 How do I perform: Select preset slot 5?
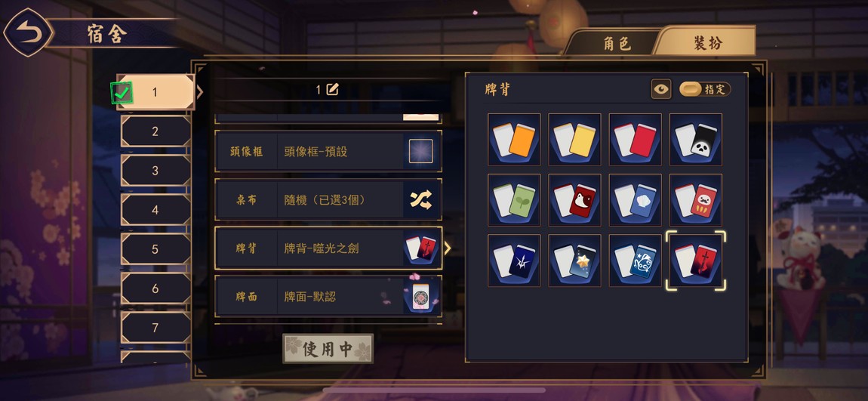(155, 249)
